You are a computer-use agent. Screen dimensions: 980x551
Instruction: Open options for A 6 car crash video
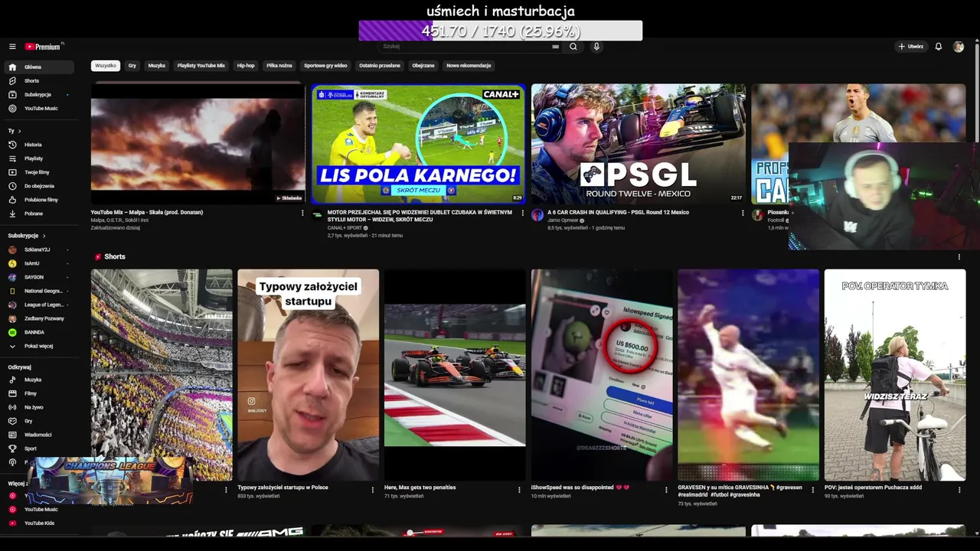point(743,213)
